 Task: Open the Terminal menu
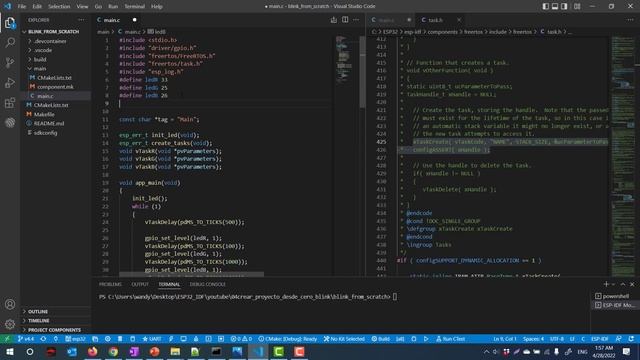(134, 6)
